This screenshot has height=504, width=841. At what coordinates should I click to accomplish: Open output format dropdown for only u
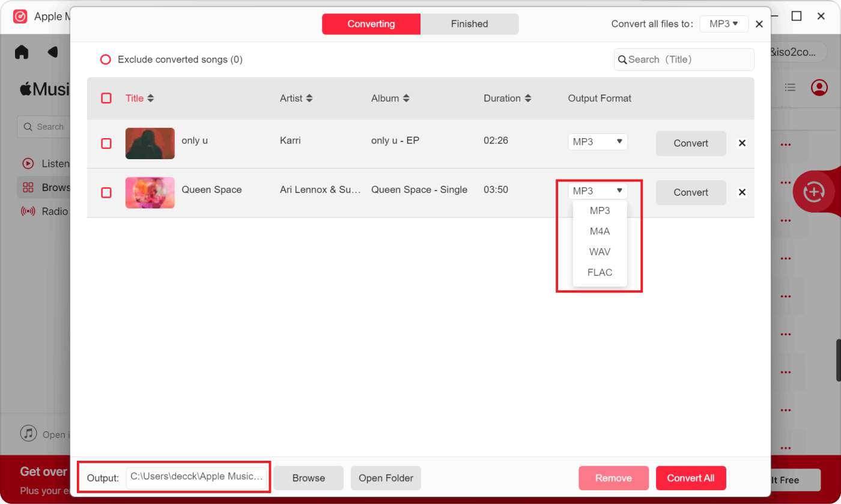[598, 142]
